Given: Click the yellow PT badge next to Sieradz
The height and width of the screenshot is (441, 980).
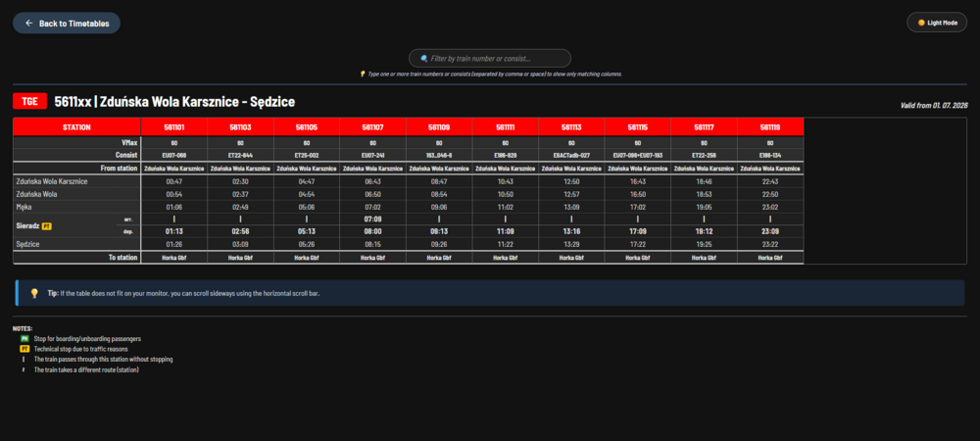Looking at the screenshot, I should [46, 225].
